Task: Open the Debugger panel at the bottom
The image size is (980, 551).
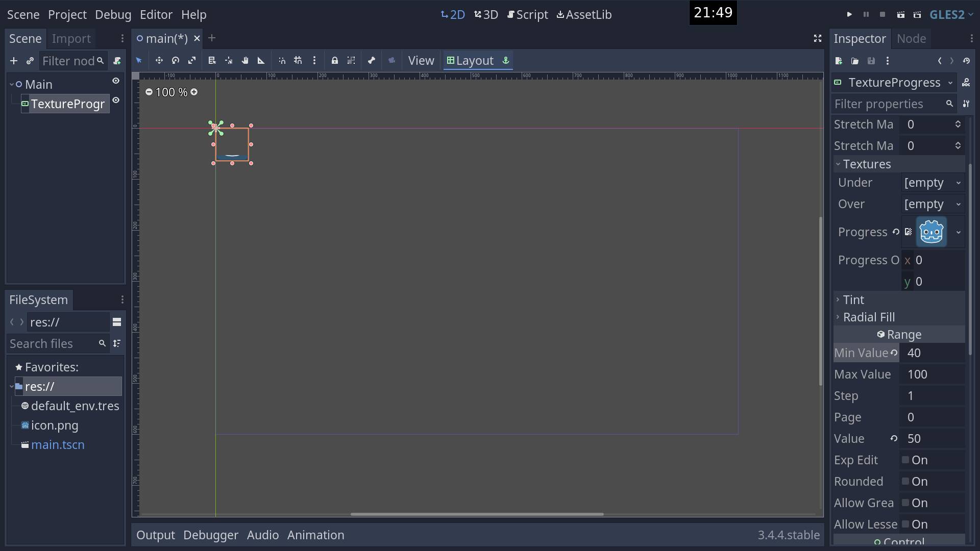Action: tap(210, 535)
